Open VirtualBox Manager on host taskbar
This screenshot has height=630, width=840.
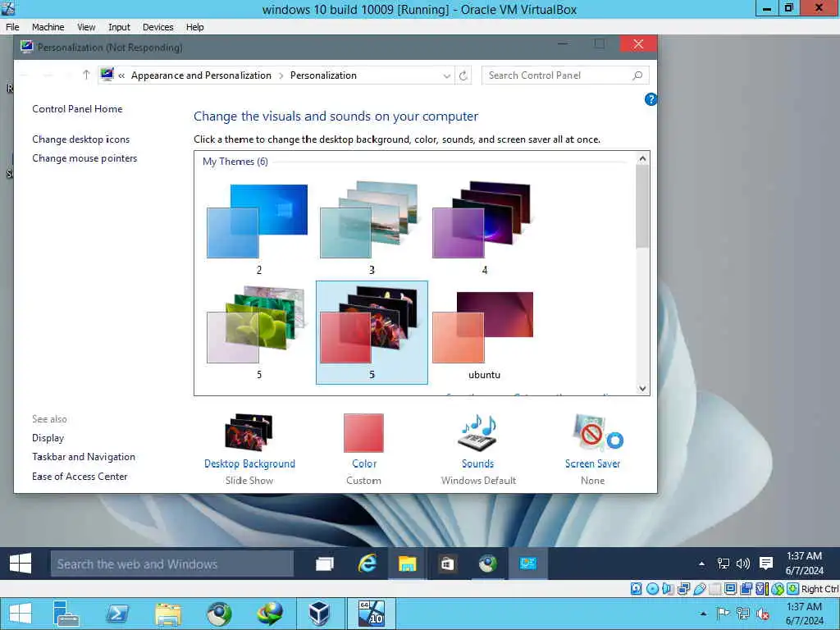(320, 614)
